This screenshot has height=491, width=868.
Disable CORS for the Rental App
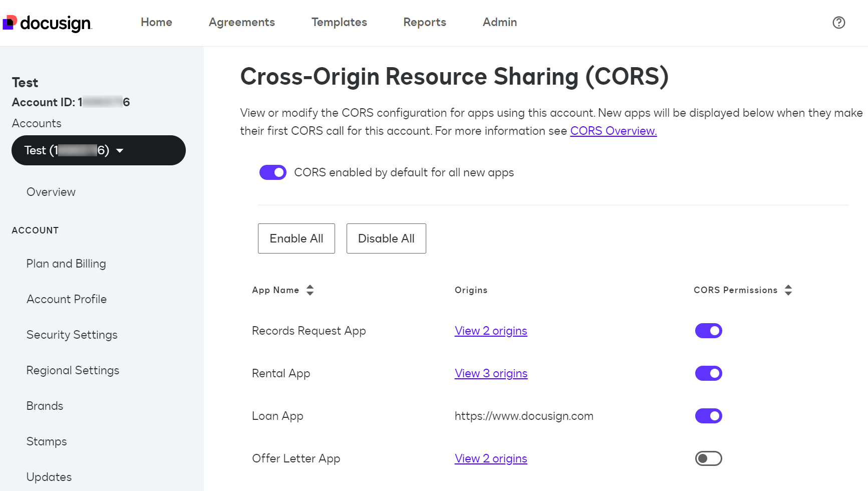[708, 373]
